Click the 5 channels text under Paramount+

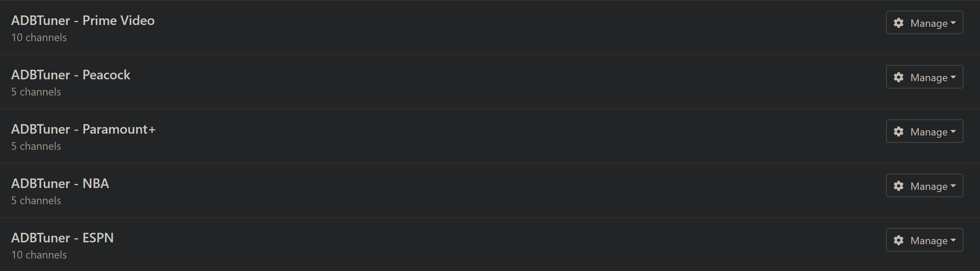pos(36,147)
